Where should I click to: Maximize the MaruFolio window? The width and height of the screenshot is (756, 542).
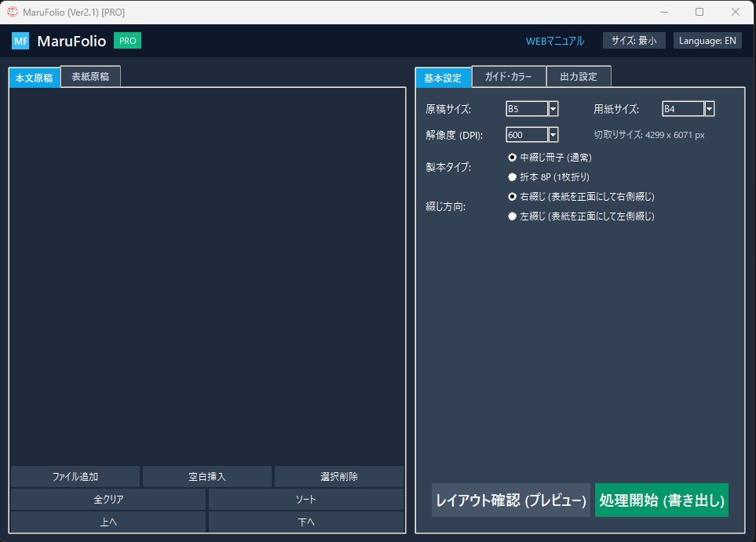pos(699,12)
